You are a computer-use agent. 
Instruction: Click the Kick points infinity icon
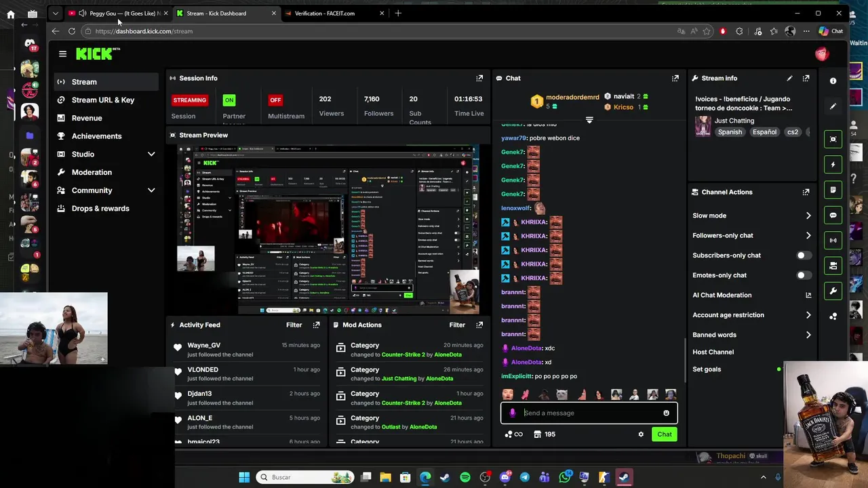click(x=514, y=434)
